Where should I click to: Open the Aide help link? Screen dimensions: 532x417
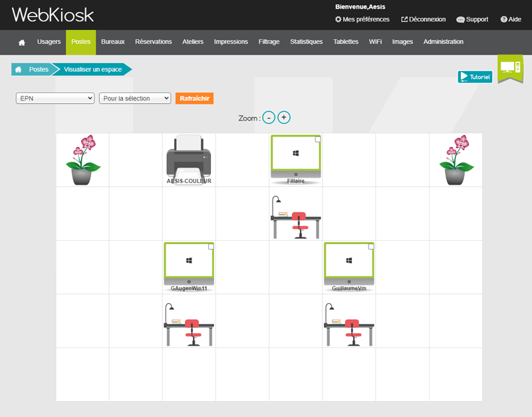click(x=511, y=19)
